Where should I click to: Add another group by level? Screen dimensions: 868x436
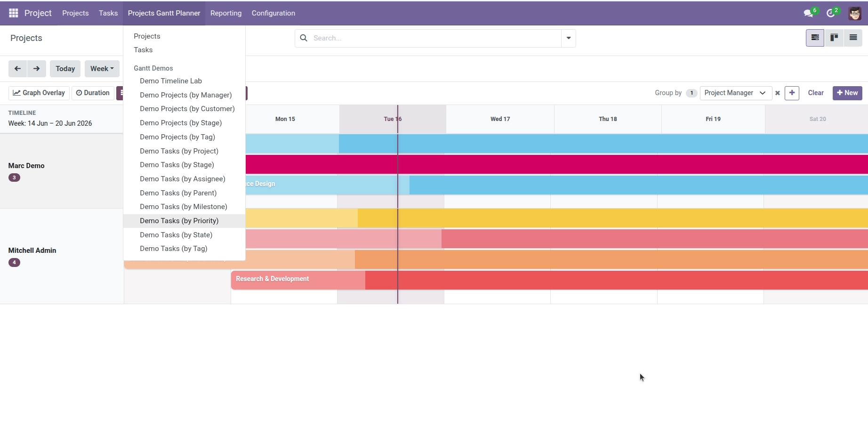(x=792, y=93)
